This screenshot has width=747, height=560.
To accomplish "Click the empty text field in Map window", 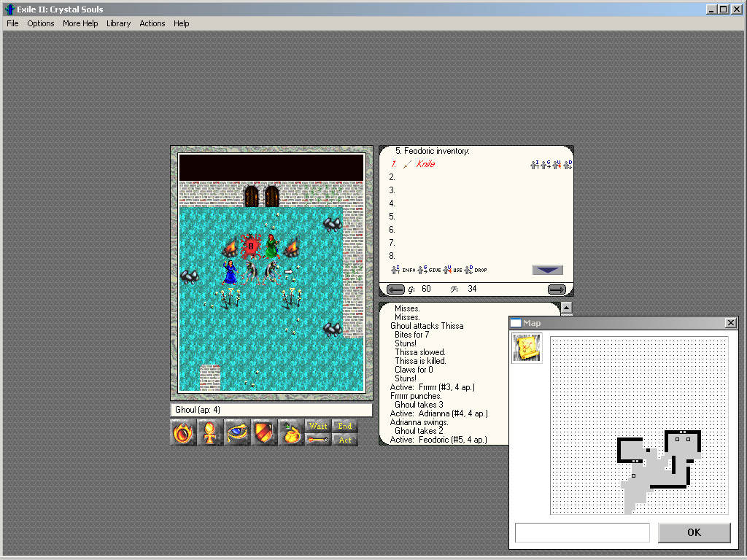I will click(x=582, y=532).
